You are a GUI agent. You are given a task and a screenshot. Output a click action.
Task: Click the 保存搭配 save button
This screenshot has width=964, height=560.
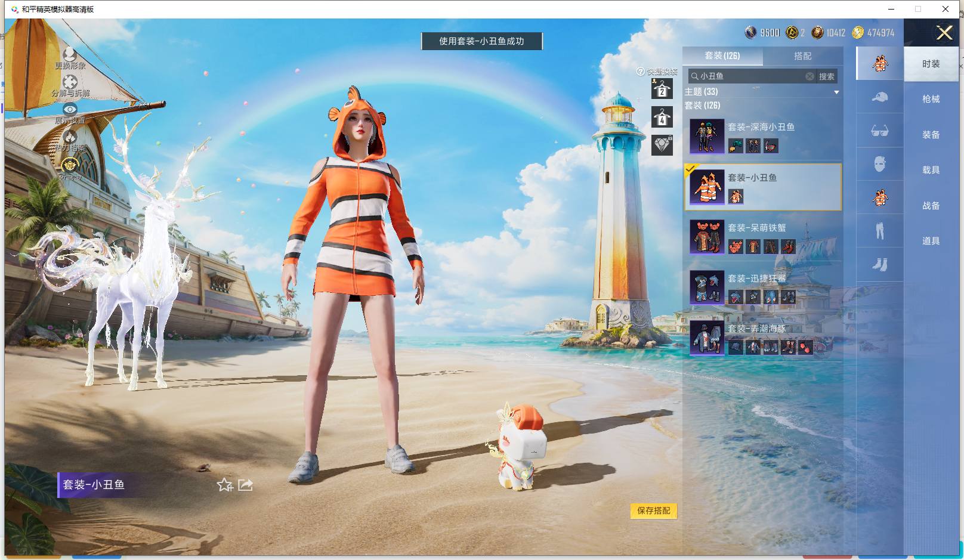click(654, 511)
